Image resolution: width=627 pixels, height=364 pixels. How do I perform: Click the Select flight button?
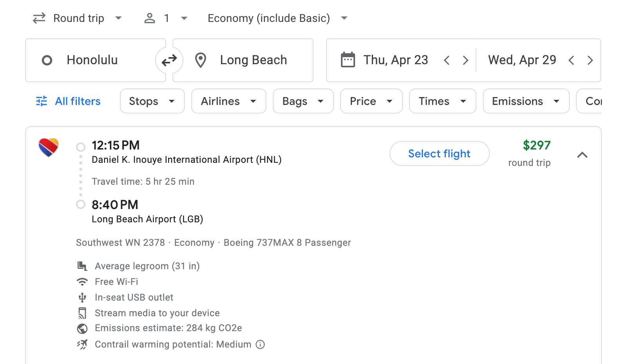click(439, 153)
